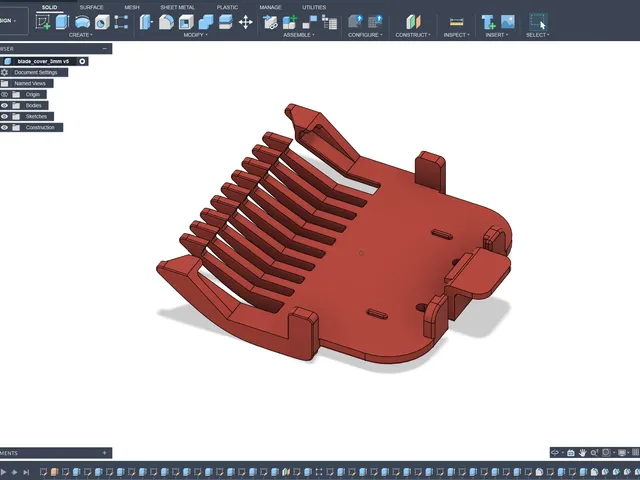Click the Insert Canvas image icon
Screen dimensions: 640x480
coord(508,22)
